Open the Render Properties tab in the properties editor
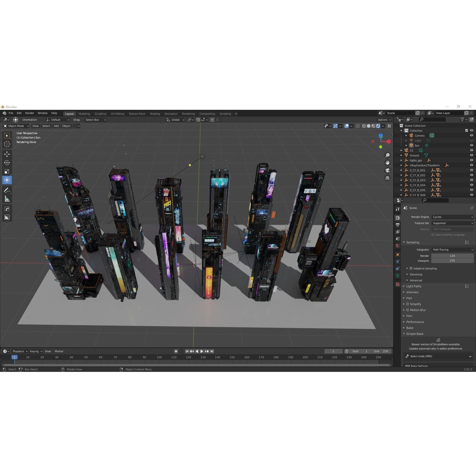 point(398,218)
